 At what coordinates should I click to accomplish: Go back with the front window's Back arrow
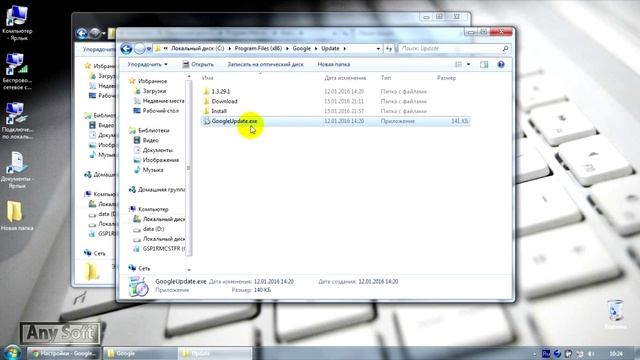point(126,49)
